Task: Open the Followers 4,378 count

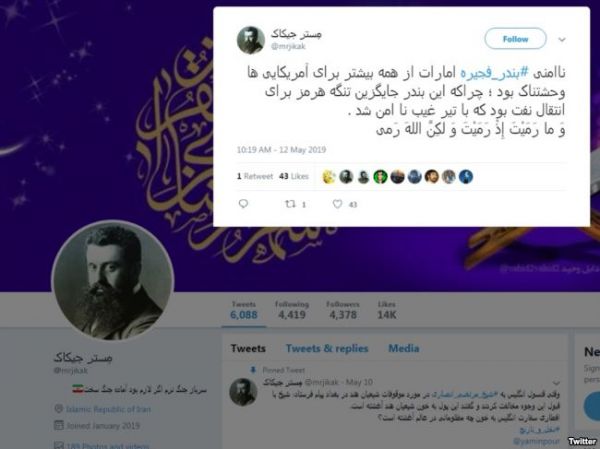Action: click(x=343, y=310)
